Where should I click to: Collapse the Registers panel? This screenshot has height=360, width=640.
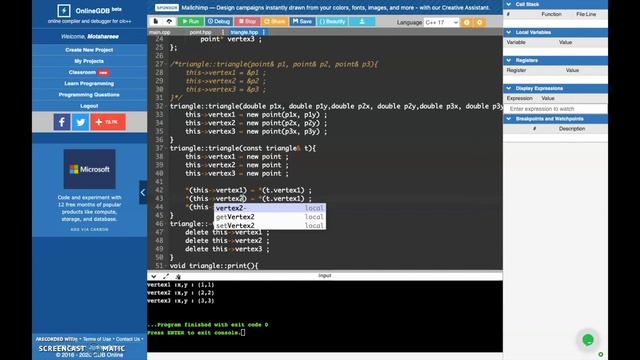[x=509, y=60]
